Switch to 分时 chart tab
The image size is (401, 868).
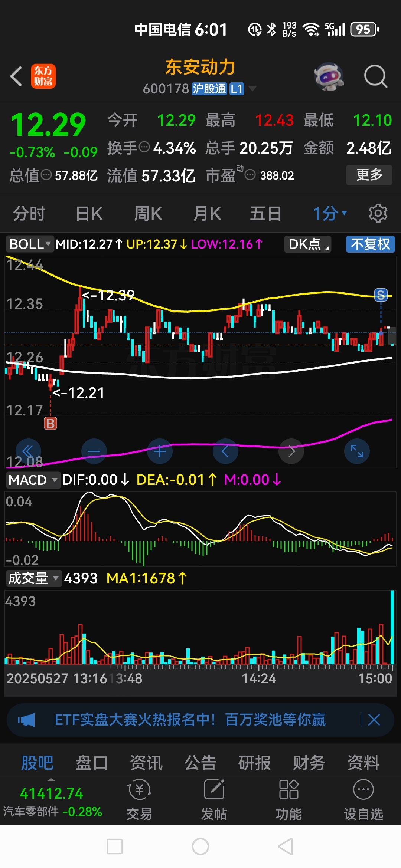pos(29,213)
